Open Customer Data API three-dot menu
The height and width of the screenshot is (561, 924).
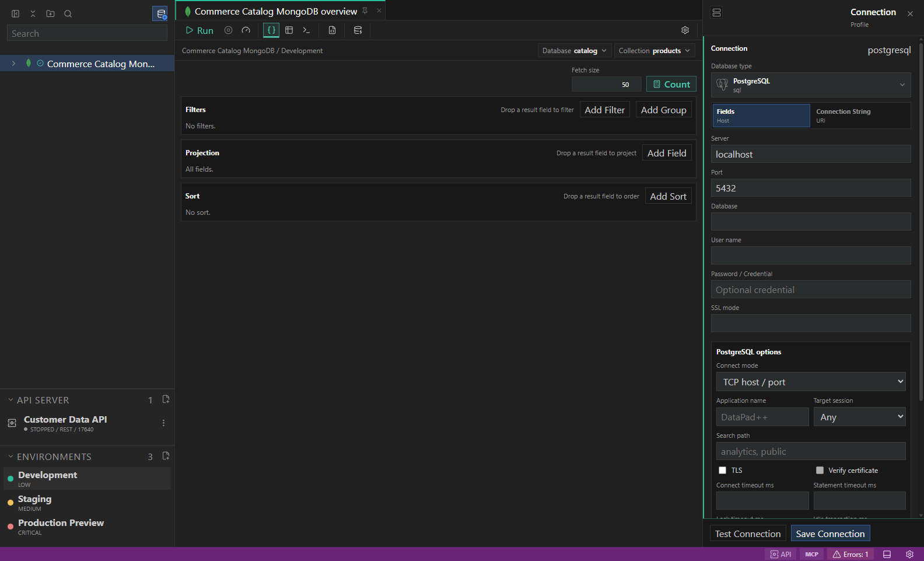click(163, 423)
